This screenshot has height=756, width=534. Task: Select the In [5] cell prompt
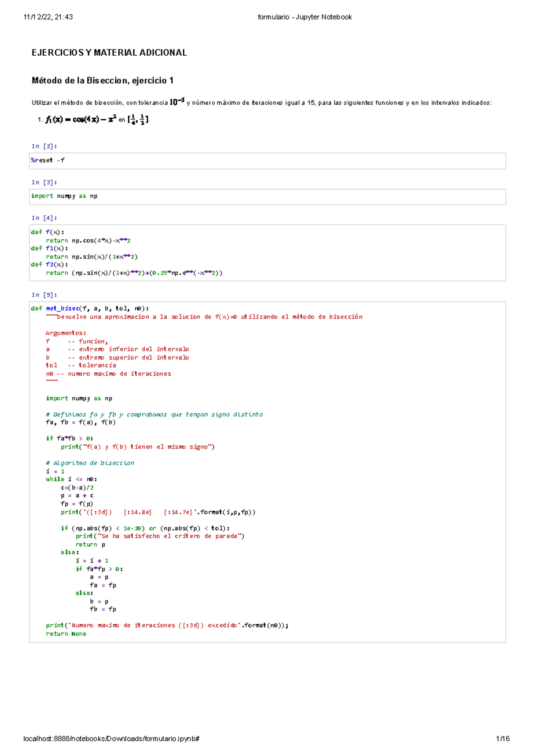[x=44, y=295]
